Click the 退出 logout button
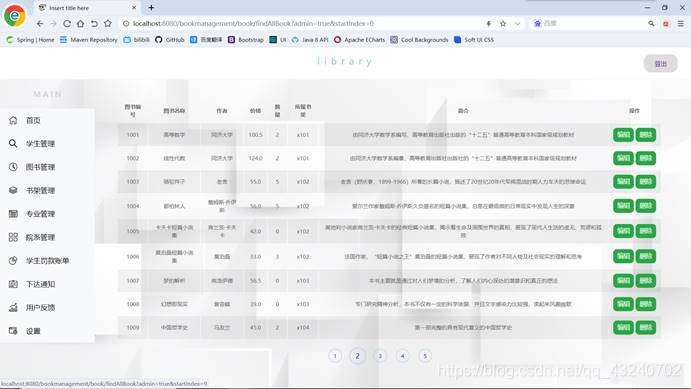 coord(661,64)
